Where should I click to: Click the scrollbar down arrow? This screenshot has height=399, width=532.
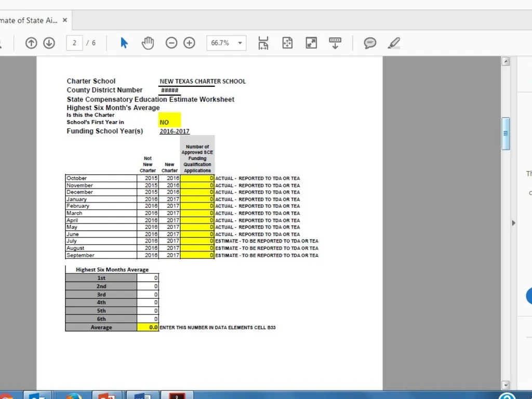click(506, 385)
